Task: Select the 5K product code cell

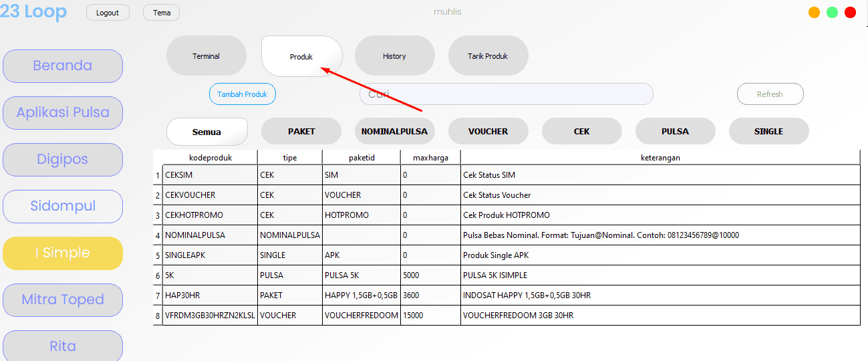Action: coord(210,275)
